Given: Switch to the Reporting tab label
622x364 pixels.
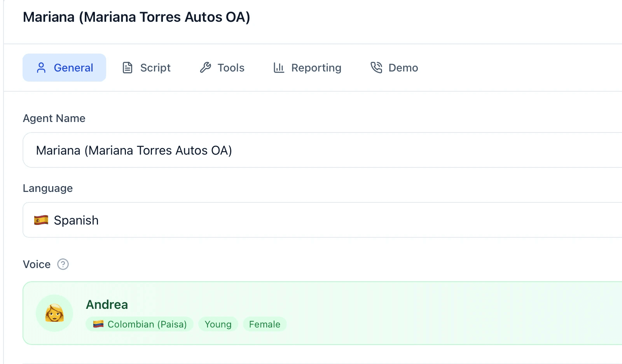Looking at the screenshot, I should [316, 68].
